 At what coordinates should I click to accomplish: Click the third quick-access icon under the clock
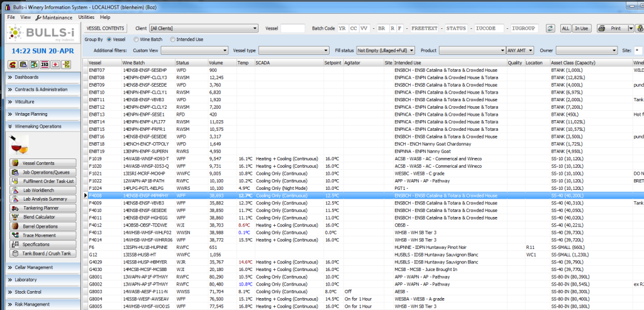pyautogui.click(x=34, y=65)
